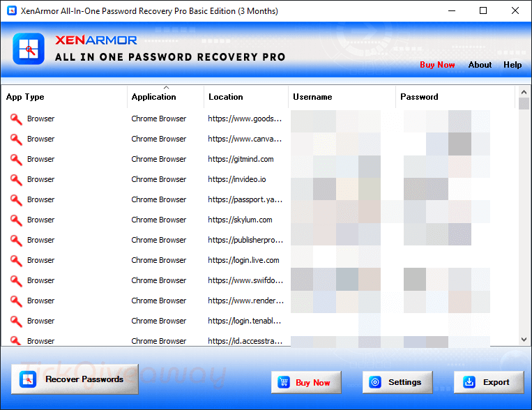Viewport: 532px width, 410px height.
Task: Minimize the XenArmor window
Action: tap(452, 11)
